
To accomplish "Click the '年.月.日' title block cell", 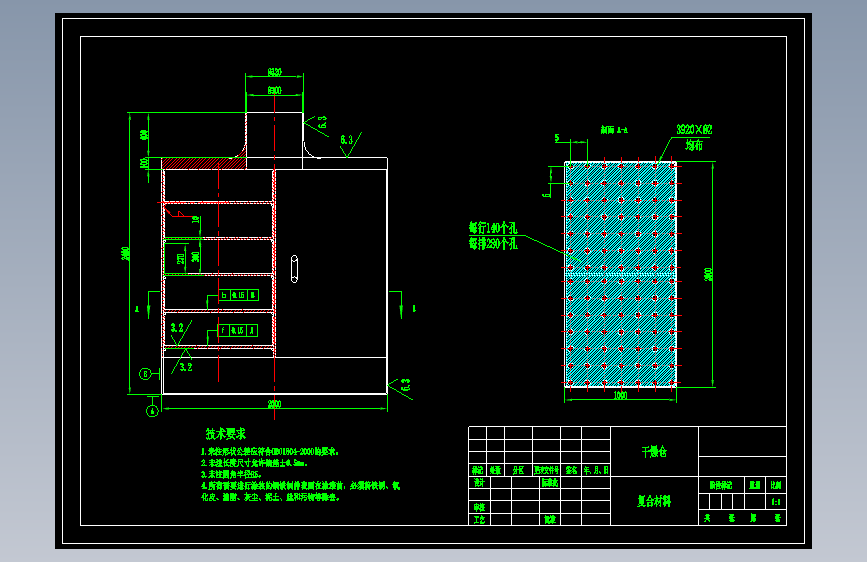I will tap(596, 470).
